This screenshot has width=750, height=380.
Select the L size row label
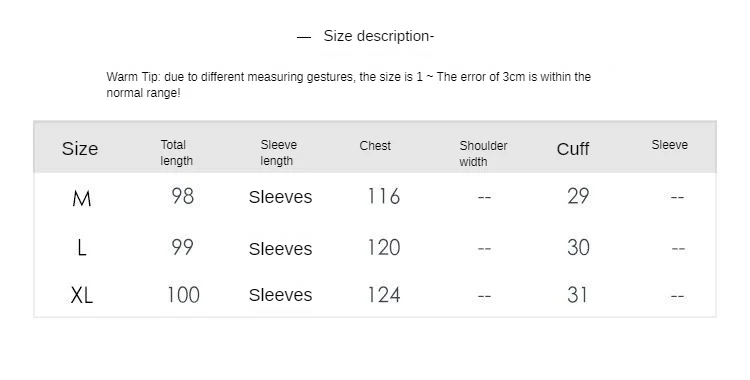(x=82, y=248)
